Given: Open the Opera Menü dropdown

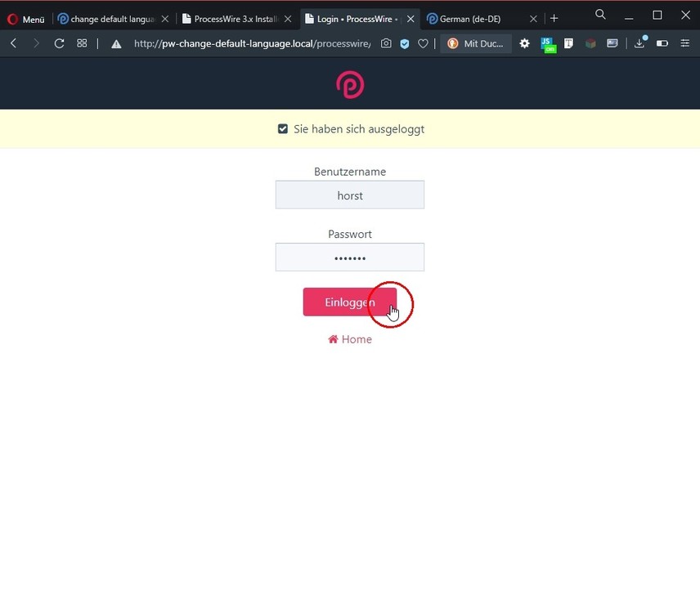Looking at the screenshot, I should pyautogui.click(x=26, y=19).
